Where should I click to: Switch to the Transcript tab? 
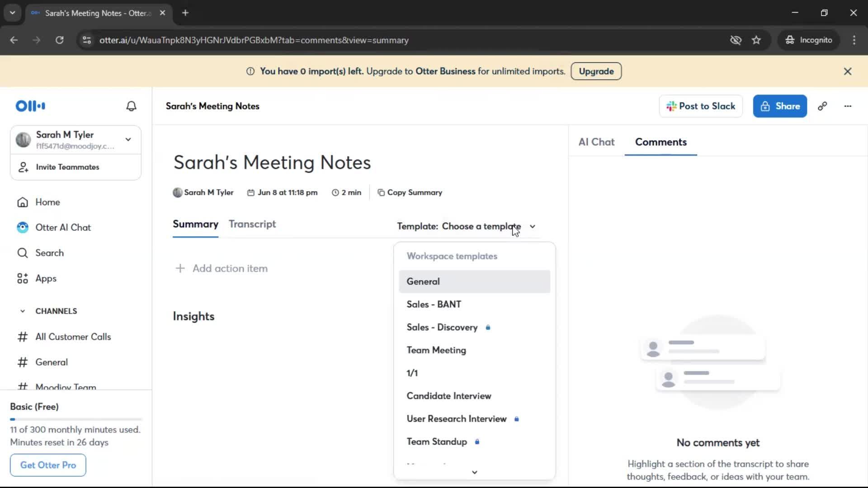pyautogui.click(x=252, y=224)
